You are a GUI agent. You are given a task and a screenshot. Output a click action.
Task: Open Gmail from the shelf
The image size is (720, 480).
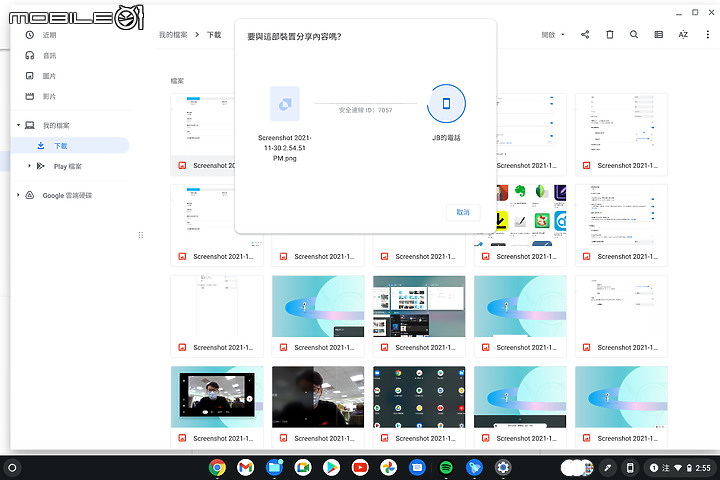[x=246, y=468]
